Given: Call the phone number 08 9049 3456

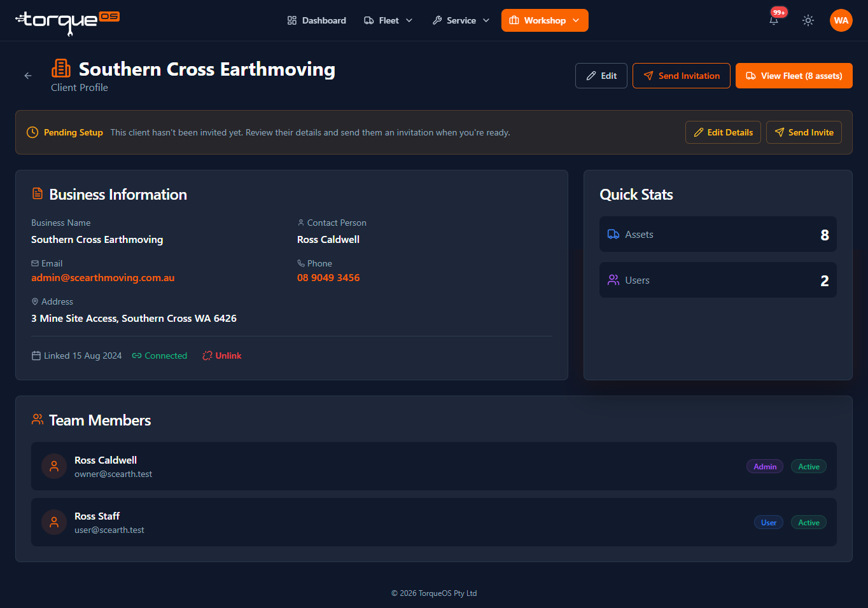Looking at the screenshot, I should 328,277.
